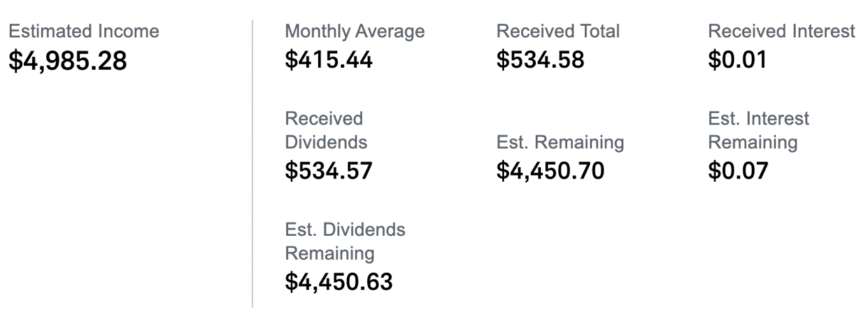
Task: Select the $0.07 interest remaining value
Action: (x=738, y=171)
